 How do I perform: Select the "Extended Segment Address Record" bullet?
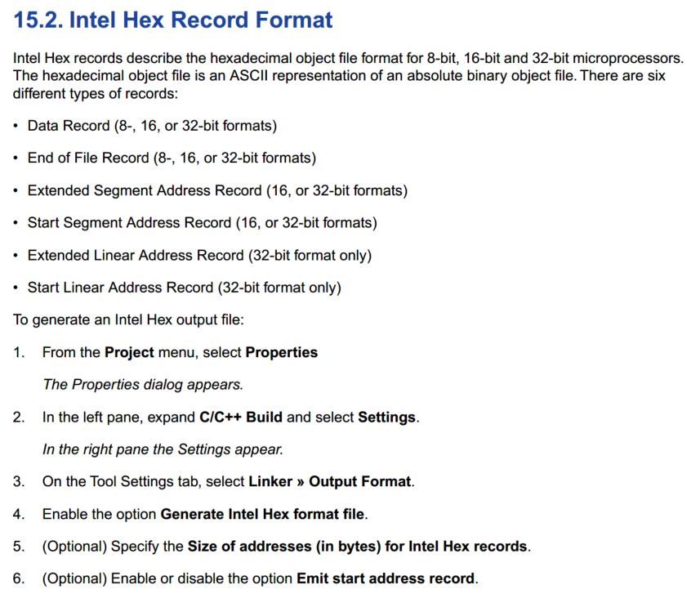[x=217, y=190]
